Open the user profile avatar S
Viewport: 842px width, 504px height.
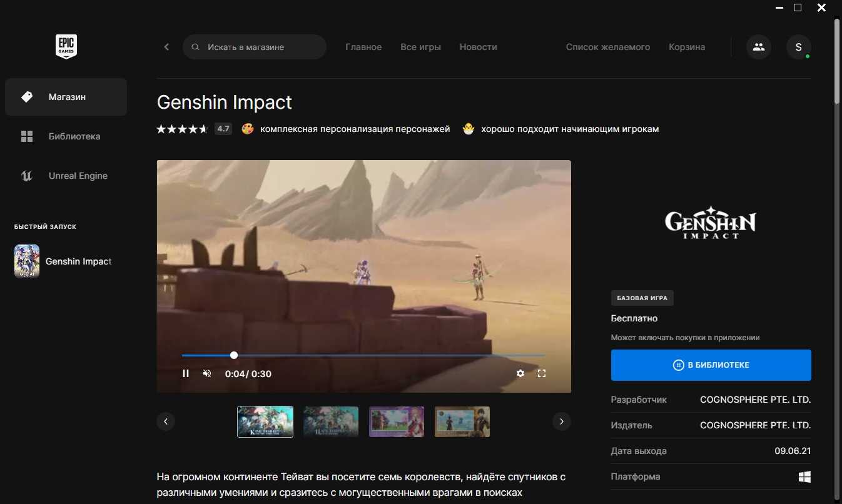(x=798, y=47)
